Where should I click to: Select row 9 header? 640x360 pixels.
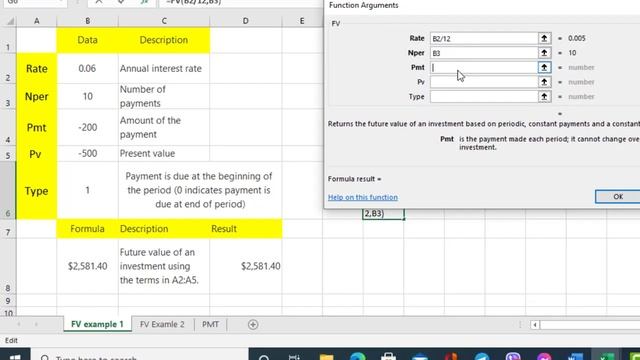[8, 301]
